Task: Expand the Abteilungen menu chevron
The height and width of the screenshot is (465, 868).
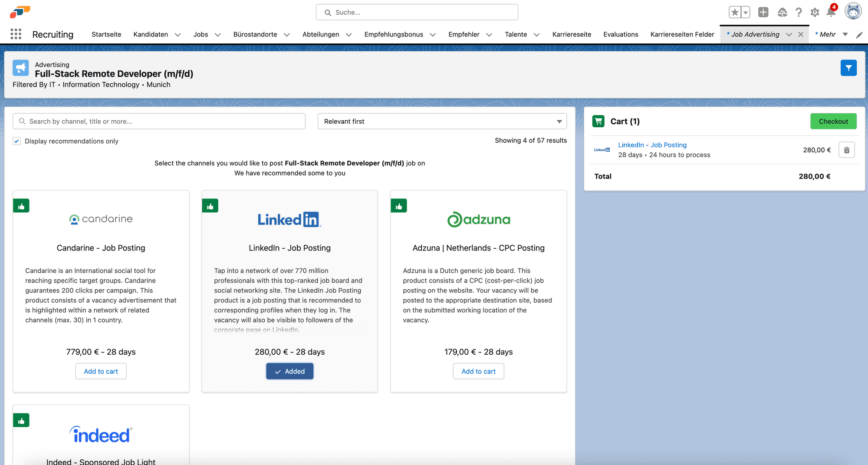Action: [349, 35]
